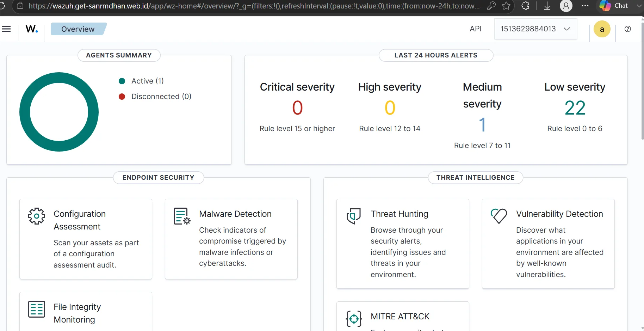Click the page vertical scrollbar thumb
The height and width of the screenshot is (331, 644).
coord(642,81)
